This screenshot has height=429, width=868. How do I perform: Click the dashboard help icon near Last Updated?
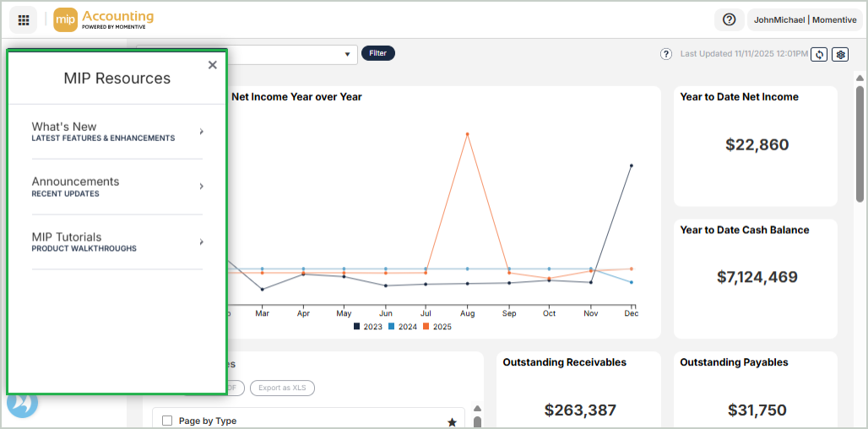click(665, 54)
